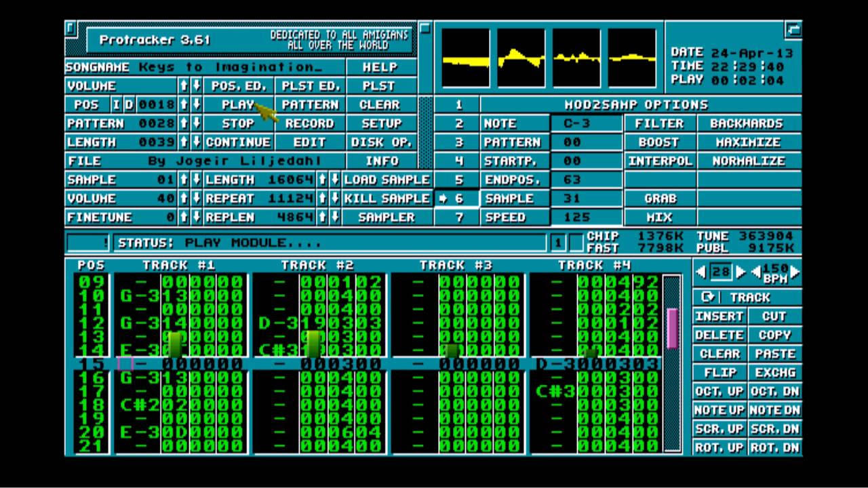This screenshot has width=868, height=488.
Task: Decrease POS 0018 with its down arrow
Action: point(196,105)
